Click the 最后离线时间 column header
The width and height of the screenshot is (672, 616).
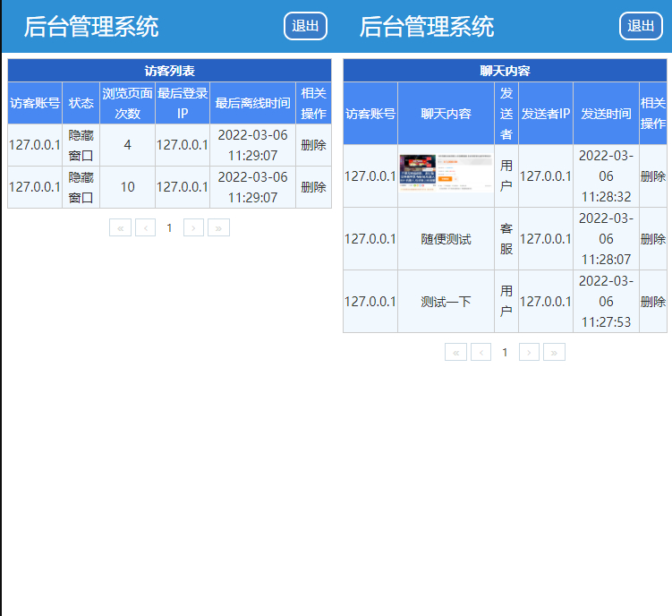click(253, 103)
